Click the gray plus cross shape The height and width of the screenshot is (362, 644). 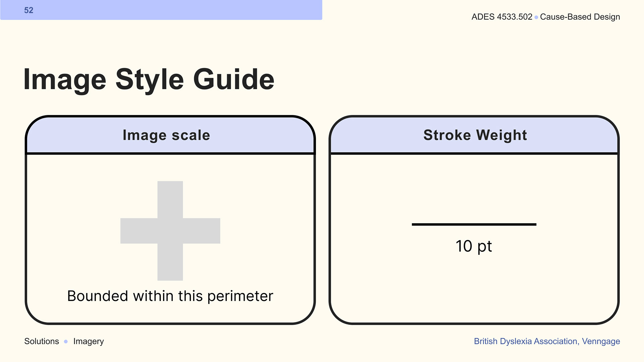point(170,231)
